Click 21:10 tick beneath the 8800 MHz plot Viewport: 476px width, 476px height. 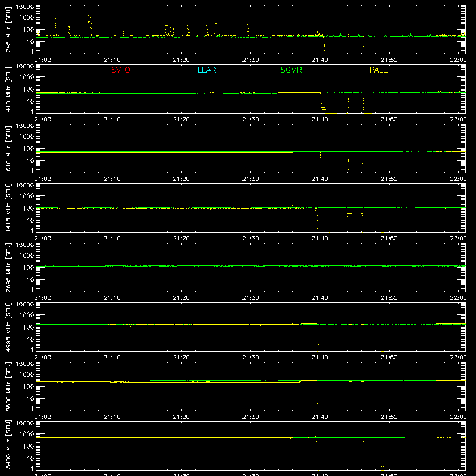pyautogui.click(x=112, y=417)
